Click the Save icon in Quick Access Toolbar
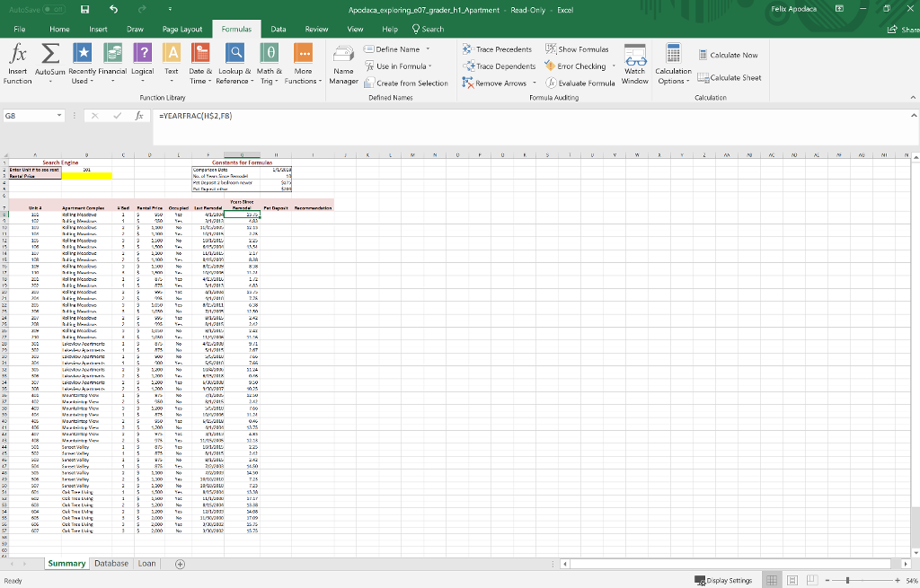 tap(83, 8)
